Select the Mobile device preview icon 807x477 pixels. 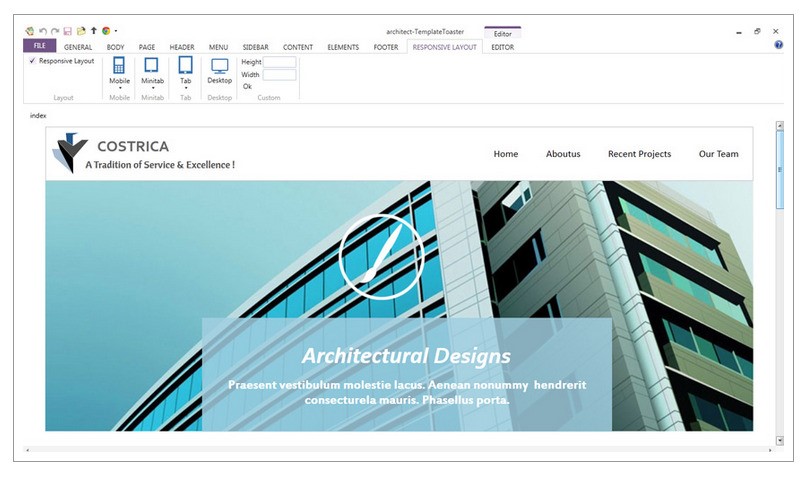point(119,65)
